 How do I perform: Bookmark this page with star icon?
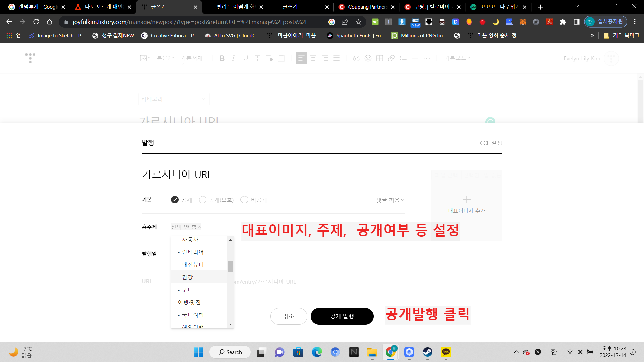[x=359, y=22]
